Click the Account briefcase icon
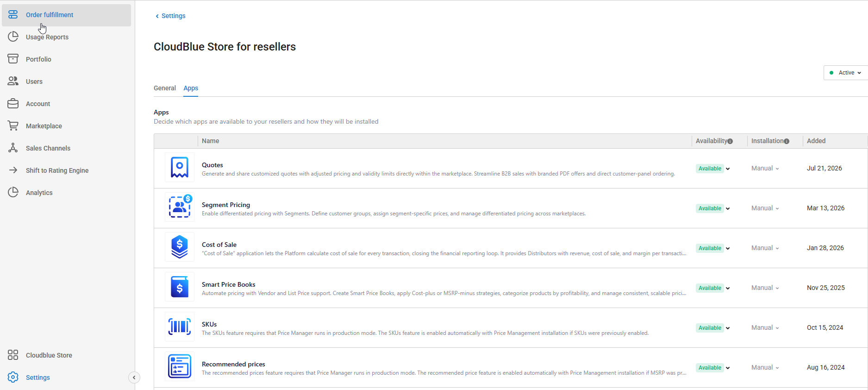Image resolution: width=868 pixels, height=390 pixels. (13, 103)
